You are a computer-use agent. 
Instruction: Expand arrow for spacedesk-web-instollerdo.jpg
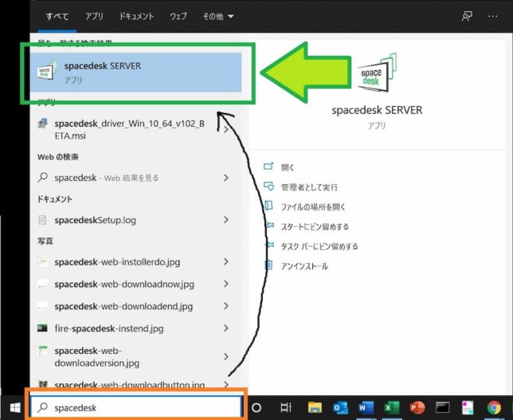click(x=226, y=261)
